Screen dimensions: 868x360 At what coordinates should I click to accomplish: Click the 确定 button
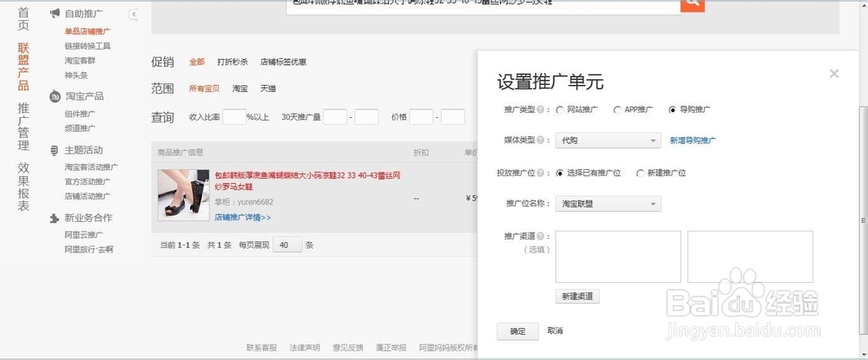click(x=517, y=331)
